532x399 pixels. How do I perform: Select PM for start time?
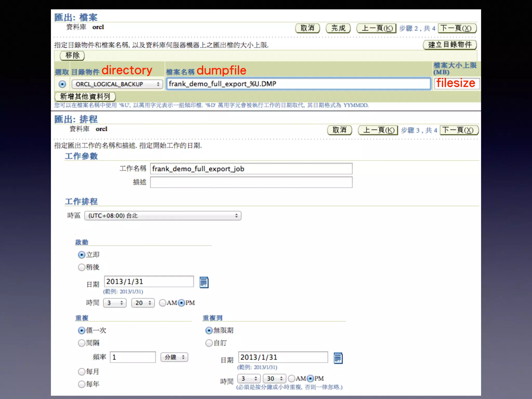[x=181, y=303]
